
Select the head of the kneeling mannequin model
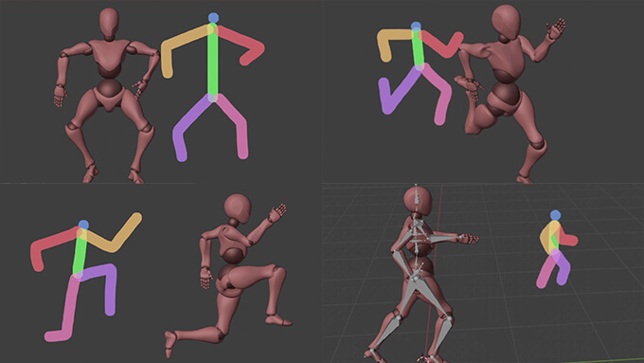pos(238,209)
